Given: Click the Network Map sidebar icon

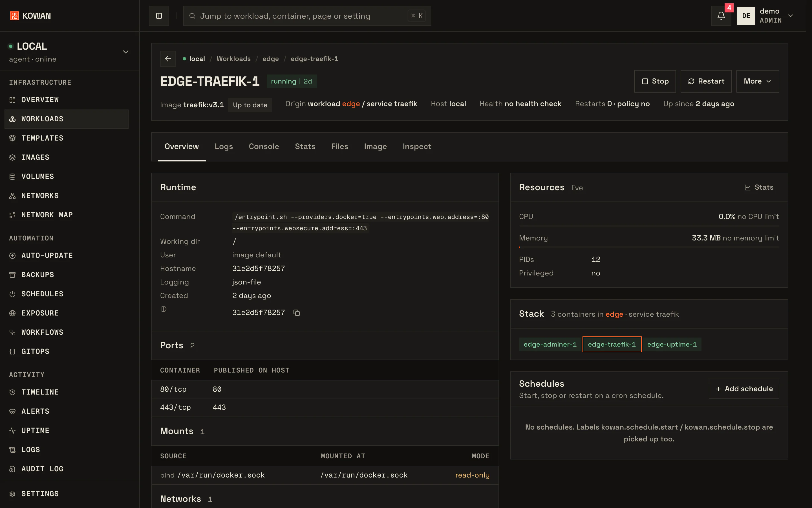Looking at the screenshot, I should 12,215.
